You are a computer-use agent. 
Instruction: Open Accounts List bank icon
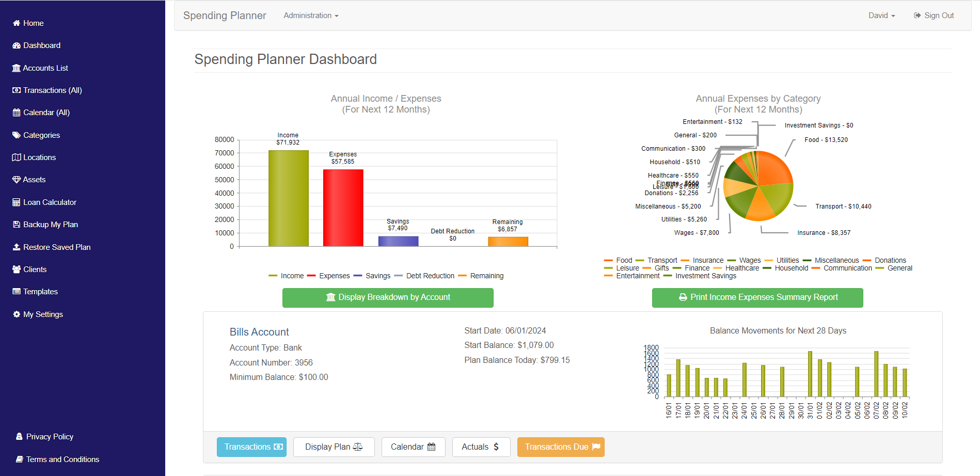pyautogui.click(x=17, y=68)
